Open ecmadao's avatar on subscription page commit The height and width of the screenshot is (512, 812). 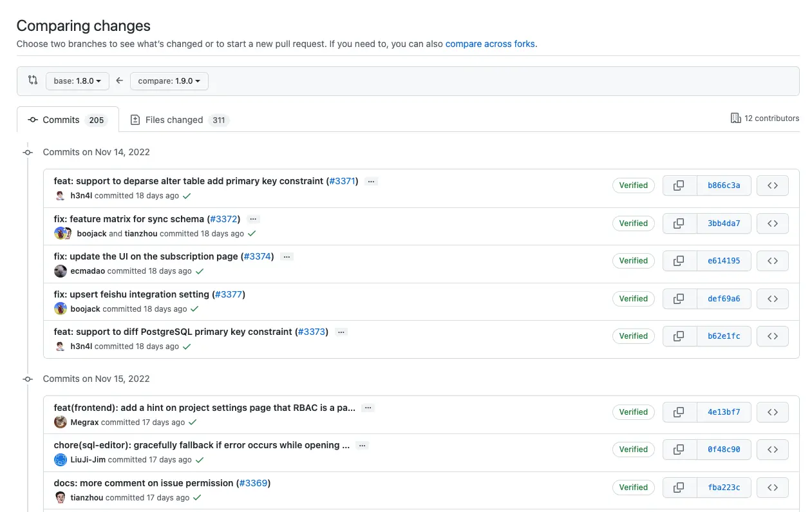[61, 271]
